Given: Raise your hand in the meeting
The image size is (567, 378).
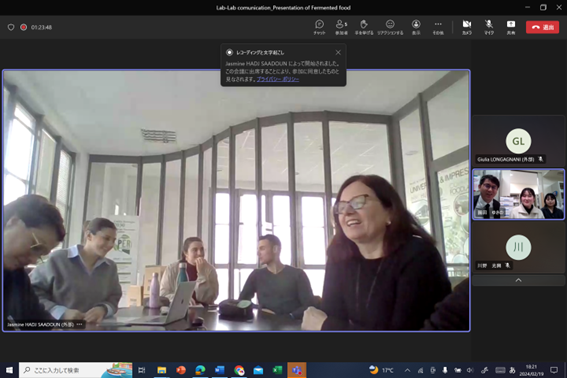Looking at the screenshot, I should pyautogui.click(x=364, y=27).
